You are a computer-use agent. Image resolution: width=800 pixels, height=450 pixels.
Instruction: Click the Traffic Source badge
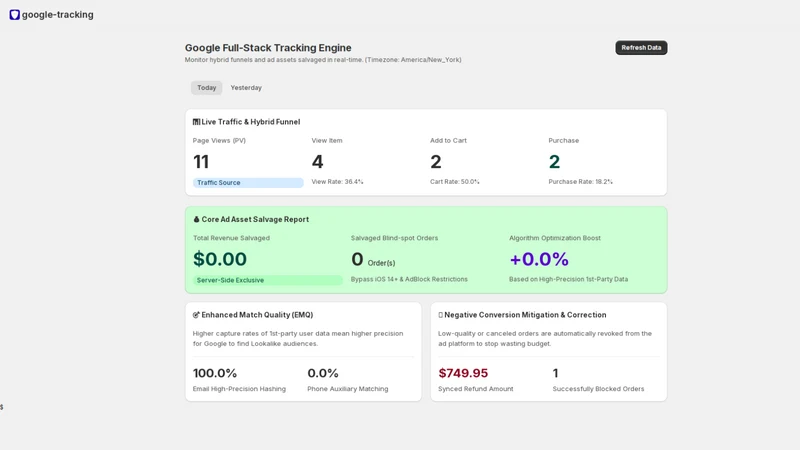click(248, 183)
